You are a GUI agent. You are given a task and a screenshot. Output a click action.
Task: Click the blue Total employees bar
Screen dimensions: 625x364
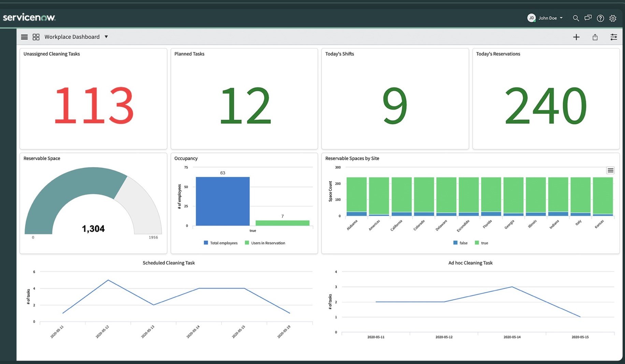[x=222, y=201]
